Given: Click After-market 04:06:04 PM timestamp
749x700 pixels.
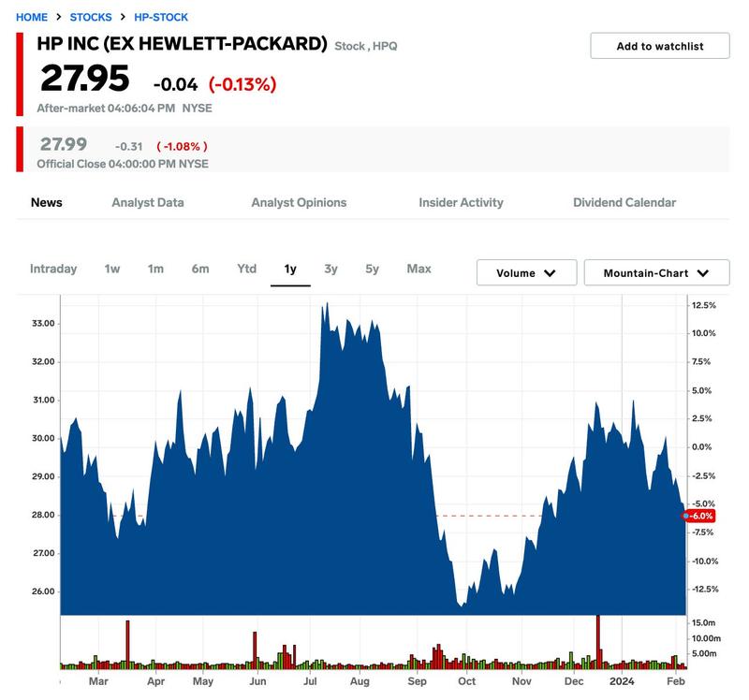Looking at the screenshot, I should click(x=106, y=108).
